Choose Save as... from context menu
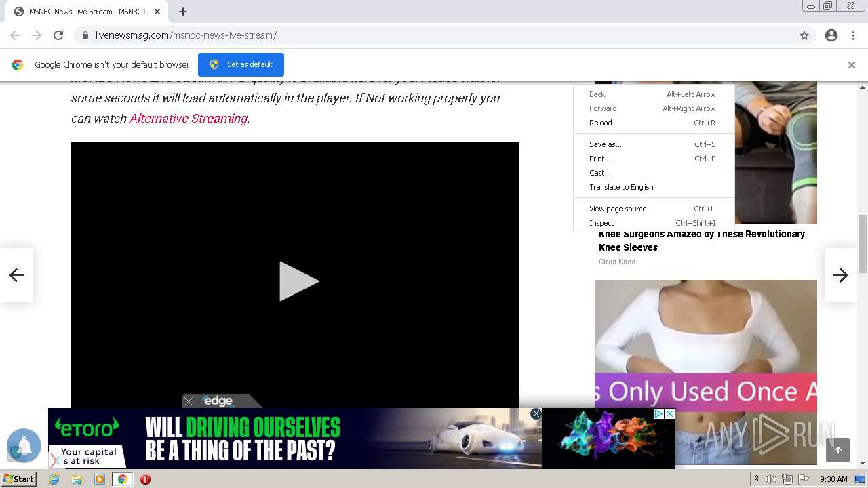This screenshot has height=488, width=868. pyautogui.click(x=654, y=144)
